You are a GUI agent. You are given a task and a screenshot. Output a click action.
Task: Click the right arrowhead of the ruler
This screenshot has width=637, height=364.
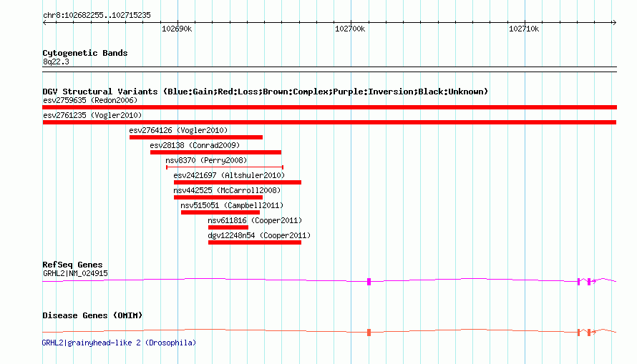tap(615, 22)
